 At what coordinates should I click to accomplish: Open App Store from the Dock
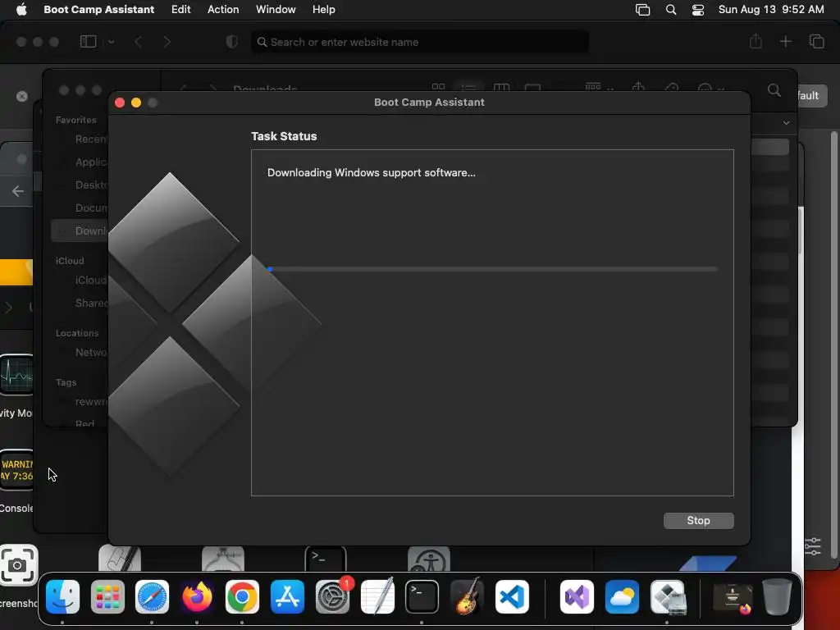click(x=287, y=597)
